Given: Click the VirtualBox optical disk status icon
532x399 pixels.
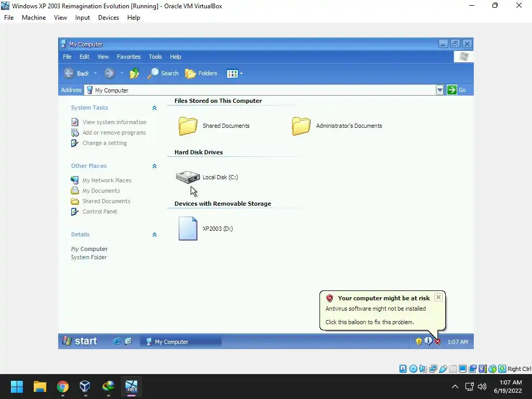Looking at the screenshot, I should point(413,369).
